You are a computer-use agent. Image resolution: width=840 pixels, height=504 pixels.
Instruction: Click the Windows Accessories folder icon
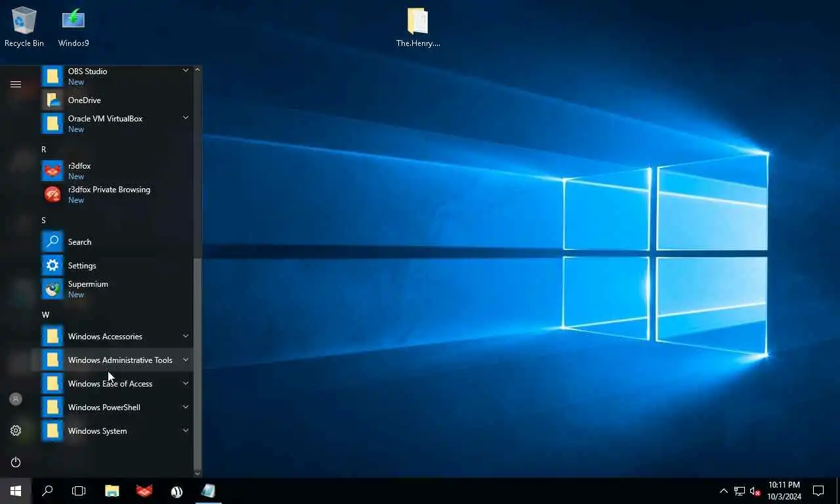pyautogui.click(x=52, y=337)
